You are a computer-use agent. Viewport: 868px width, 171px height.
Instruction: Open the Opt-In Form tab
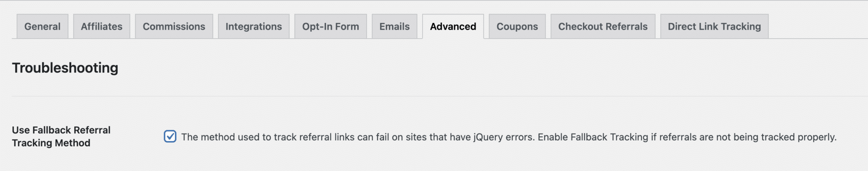(x=330, y=26)
